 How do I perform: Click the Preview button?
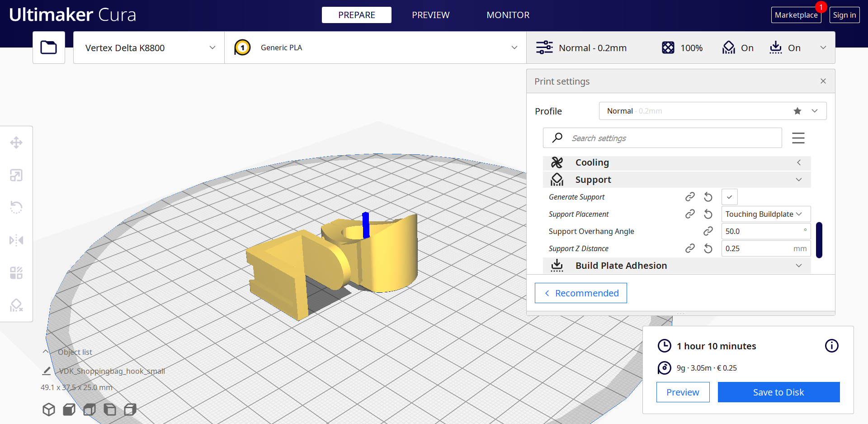tap(683, 392)
